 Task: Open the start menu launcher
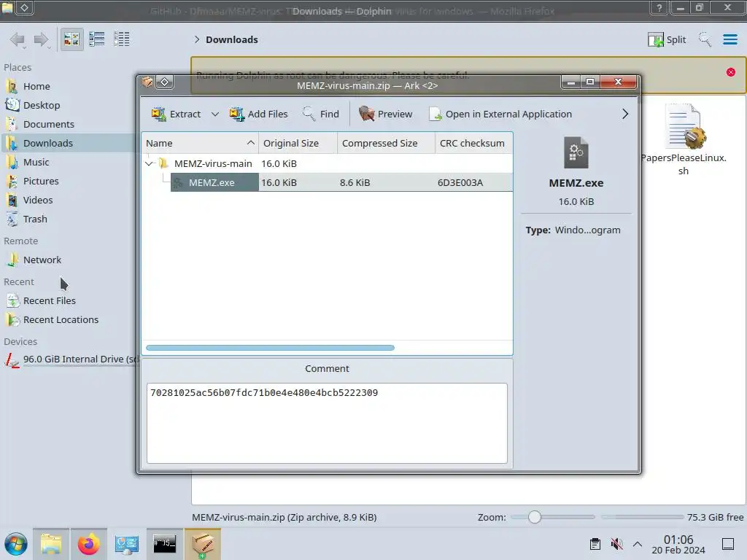pos(16,544)
